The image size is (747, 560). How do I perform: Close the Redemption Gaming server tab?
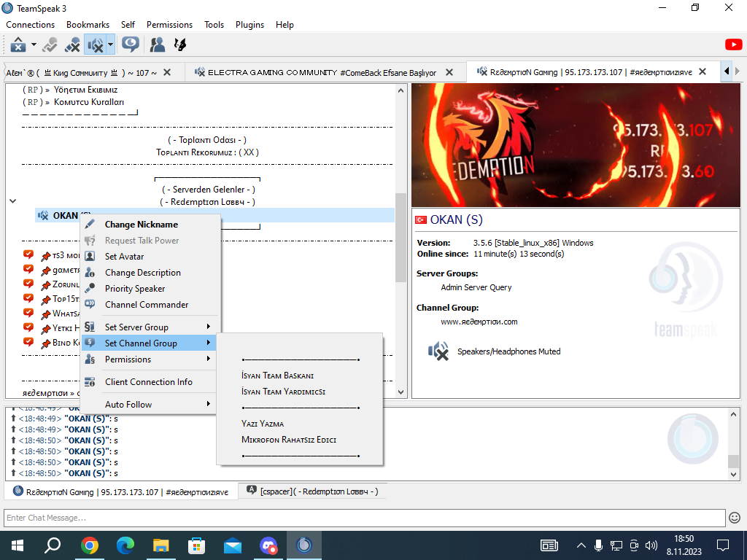pyautogui.click(x=703, y=71)
